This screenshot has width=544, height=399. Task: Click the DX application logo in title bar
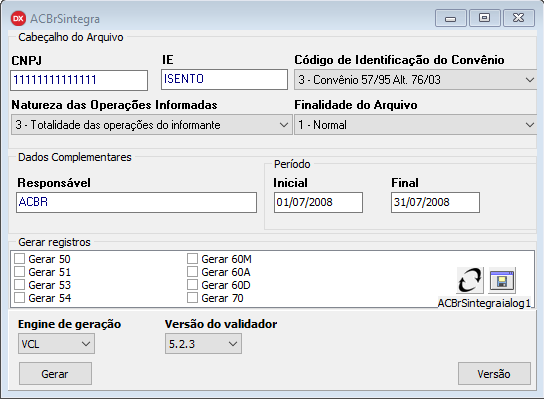click(x=18, y=18)
